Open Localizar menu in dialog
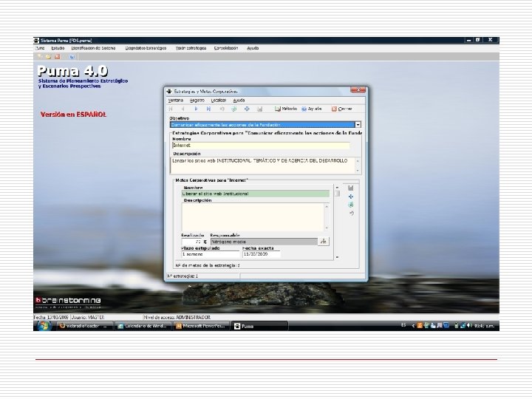The width and height of the screenshot is (532, 399). coord(219,100)
